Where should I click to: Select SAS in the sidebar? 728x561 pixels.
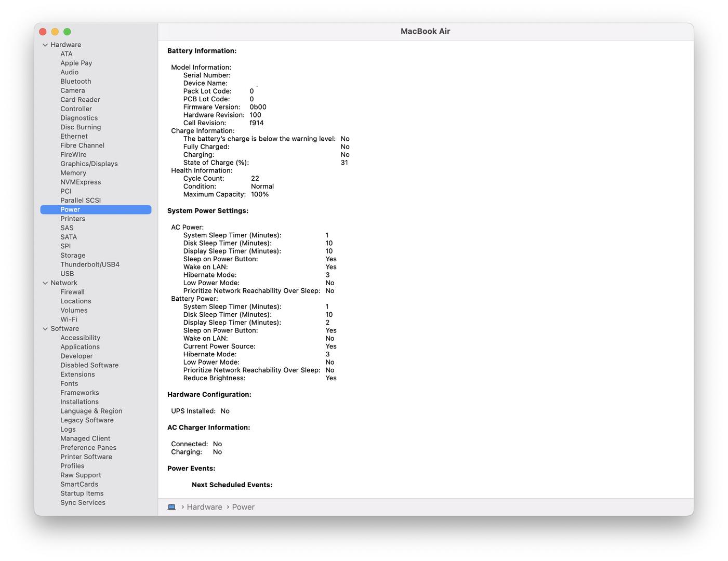point(67,228)
